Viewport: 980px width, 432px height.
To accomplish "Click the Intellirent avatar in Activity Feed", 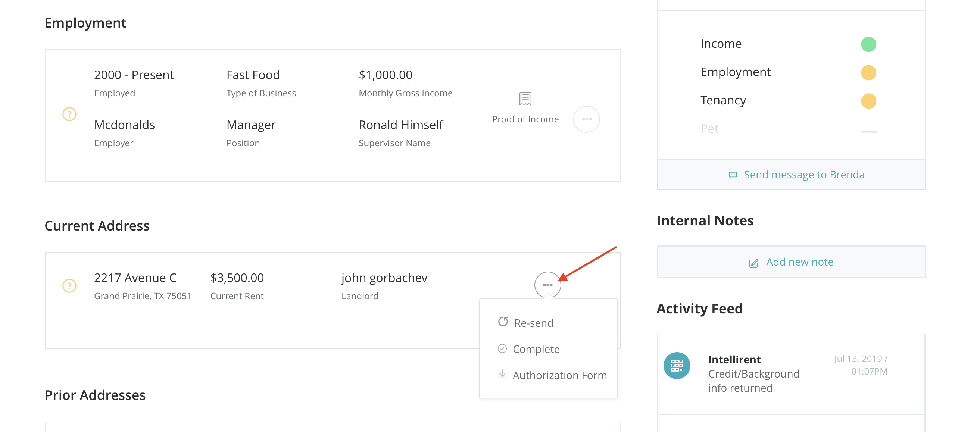I will point(677,366).
